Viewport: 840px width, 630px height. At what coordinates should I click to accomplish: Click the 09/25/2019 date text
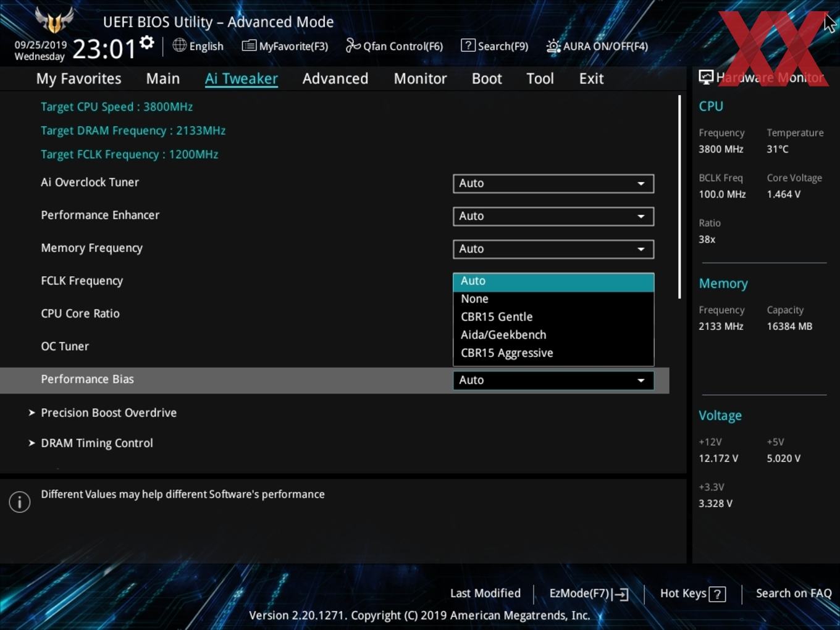pos(41,44)
